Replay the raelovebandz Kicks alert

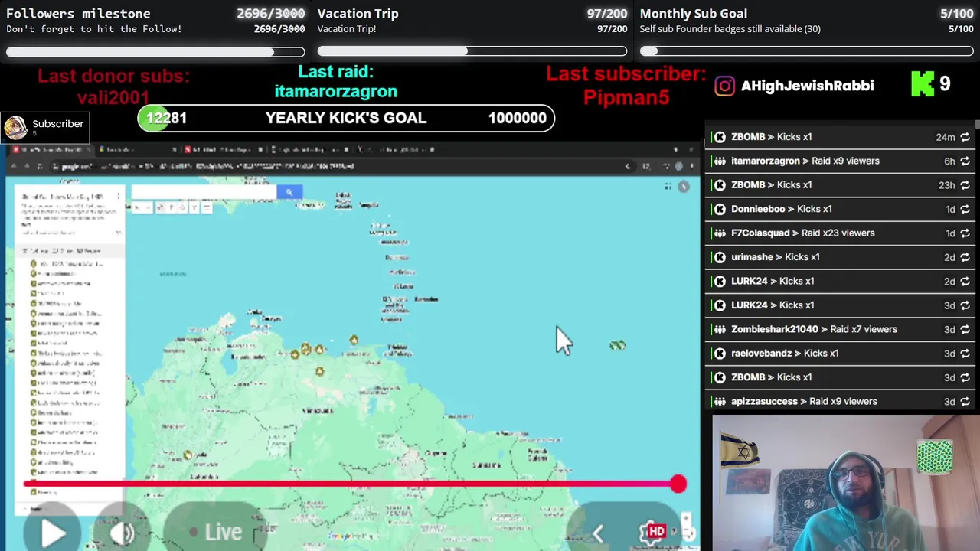[965, 354]
